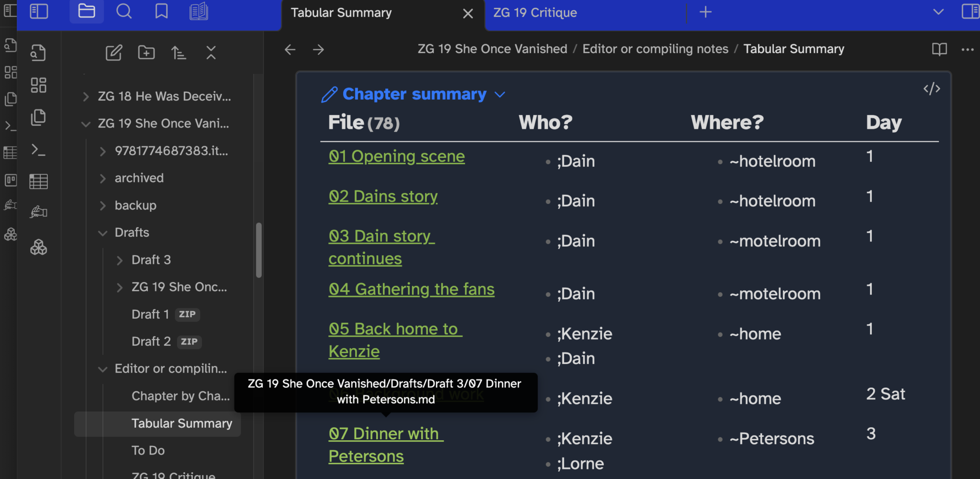Switch to the ZG 19 Critique tab

pyautogui.click(x=535, y=12)
